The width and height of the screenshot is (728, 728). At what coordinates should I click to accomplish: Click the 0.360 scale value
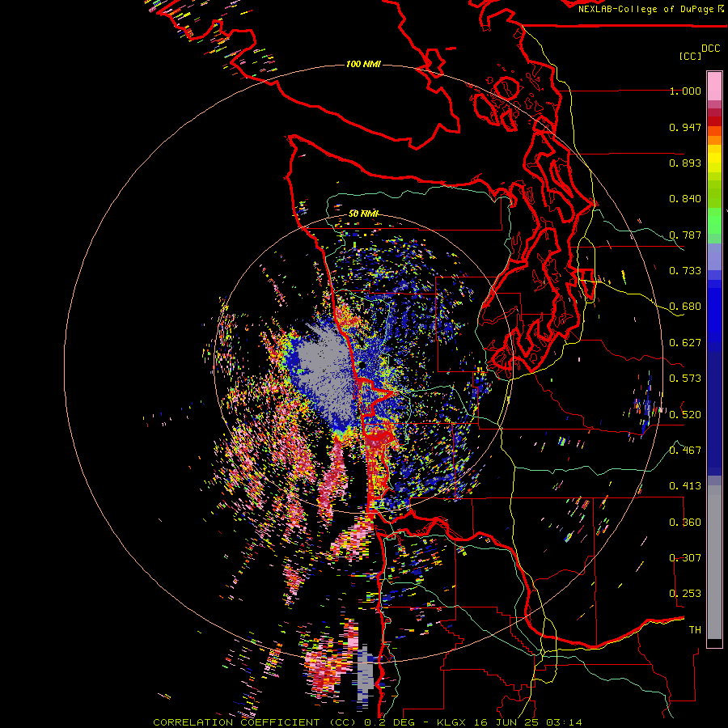pyautogui.click(x=685, y=523)
